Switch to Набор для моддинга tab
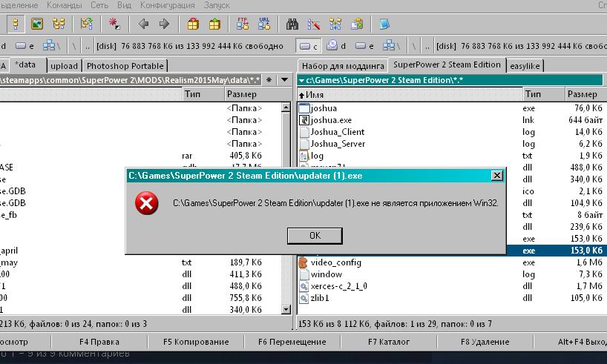 point(343,66)
